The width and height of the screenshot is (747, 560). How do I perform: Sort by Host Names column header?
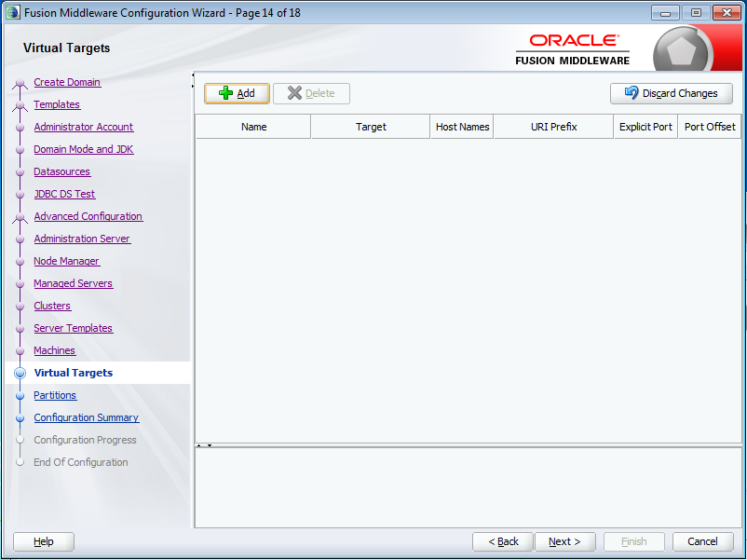coord(462,127)
